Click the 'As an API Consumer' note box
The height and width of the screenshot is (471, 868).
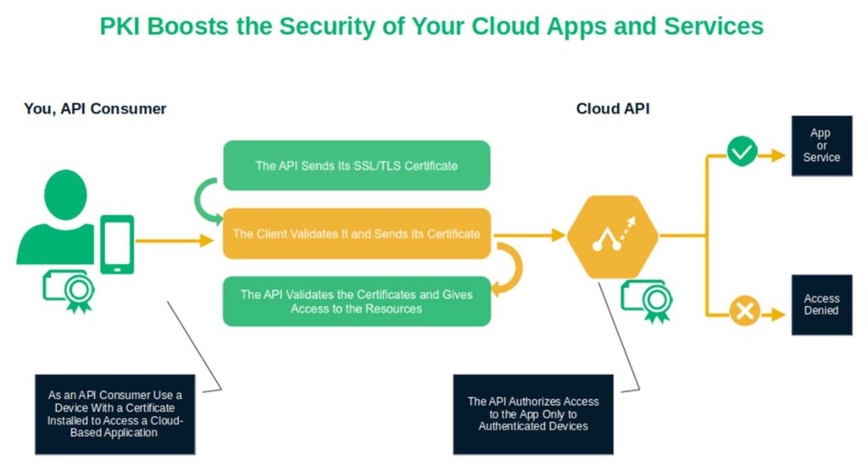point(115,414)
